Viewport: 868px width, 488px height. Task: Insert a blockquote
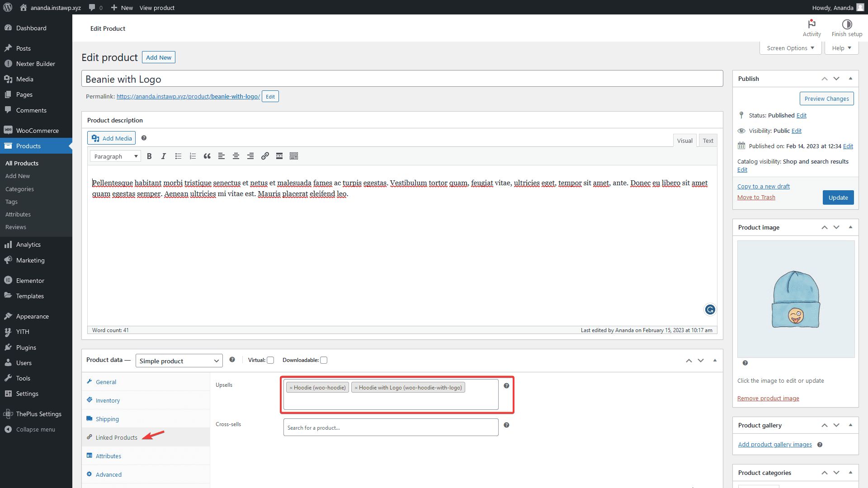click(x=207, y=156)
